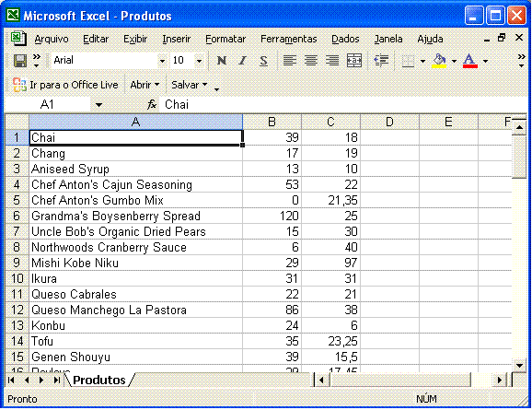Click the fx insert function icon
532x410 pixels.
point(152,105)
